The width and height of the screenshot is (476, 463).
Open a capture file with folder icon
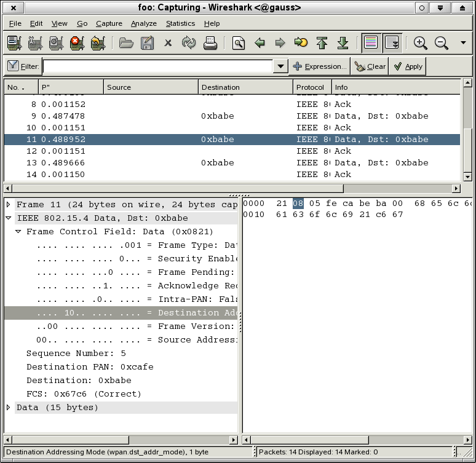click(x=126, y=43)
